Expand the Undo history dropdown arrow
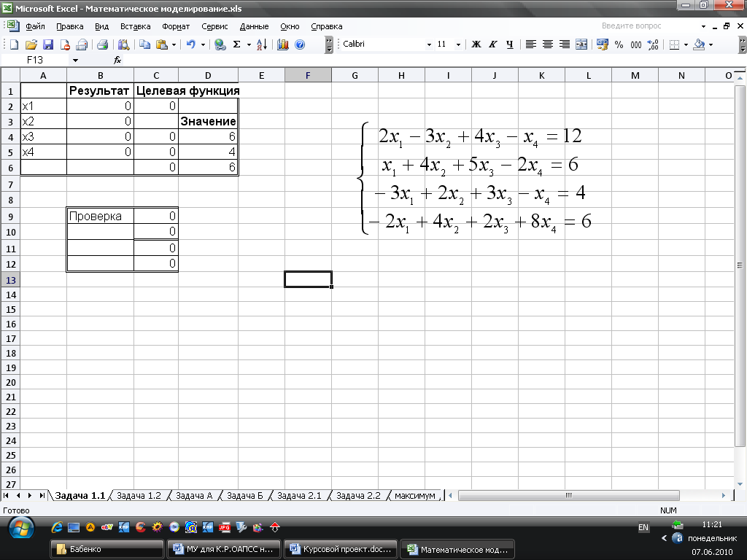Image resolution: width=747 pixels, height=560 pixels. [x=203, y=44]
